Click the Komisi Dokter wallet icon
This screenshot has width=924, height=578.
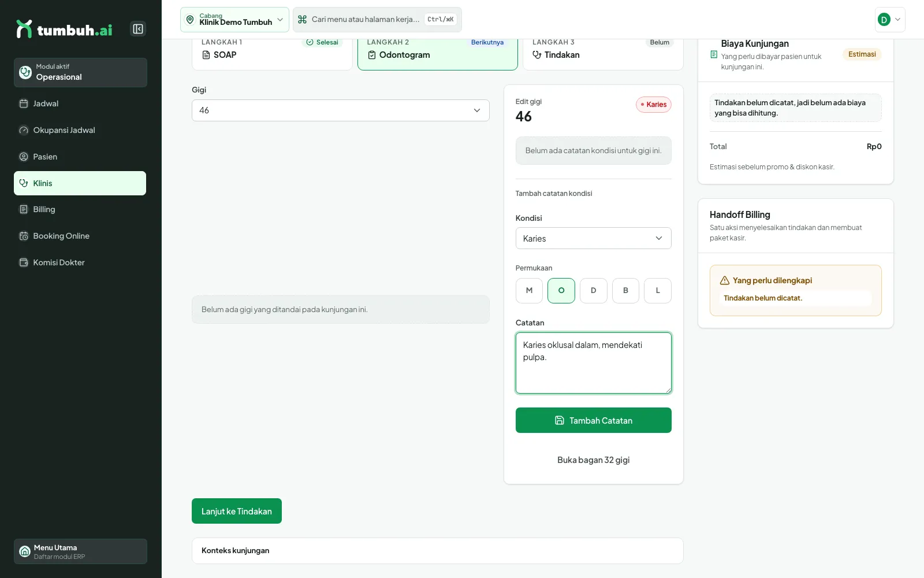tap(24, 262)
